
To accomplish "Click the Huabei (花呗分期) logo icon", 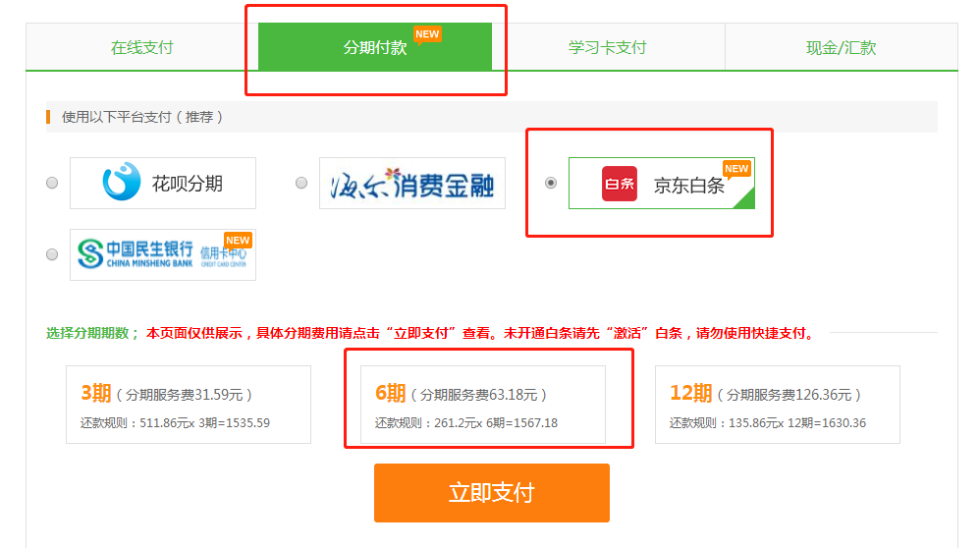I will (122, 183).
